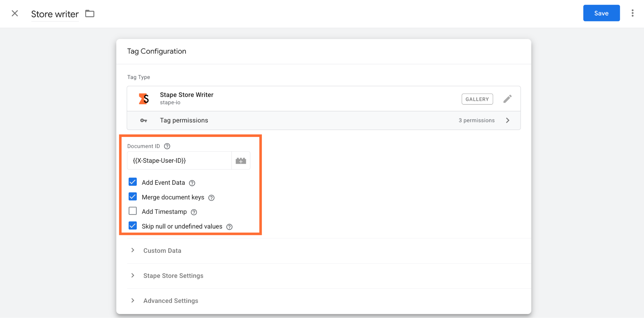
Task: Uncheck the Add Event Data checkbox
Action: pyautogui.click(x=133, y=182)
